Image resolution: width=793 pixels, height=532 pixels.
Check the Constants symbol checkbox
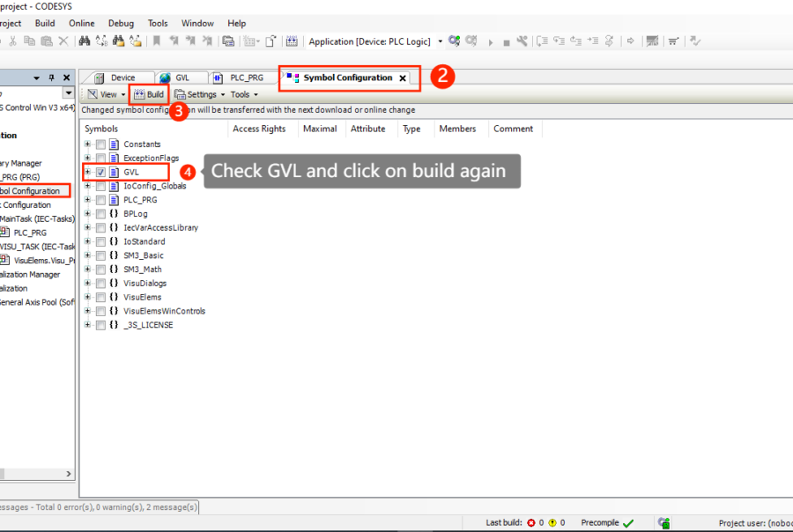tap(100, 144)
